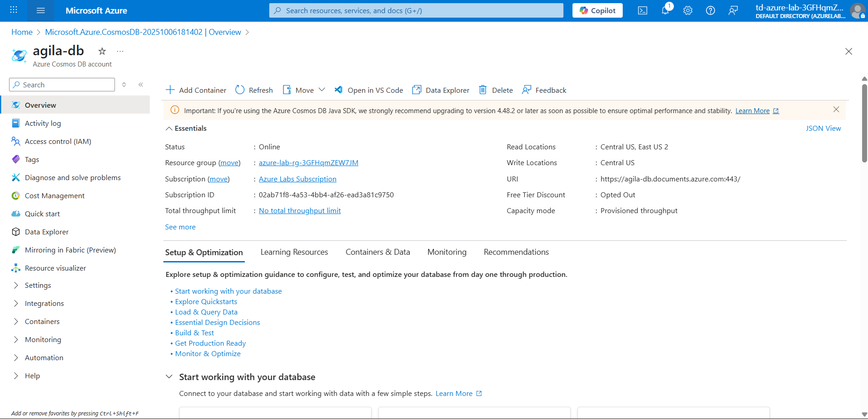Screen dimensions: 868x419
Task: Open the help question mark icon
Action: [x=711, y=10]
